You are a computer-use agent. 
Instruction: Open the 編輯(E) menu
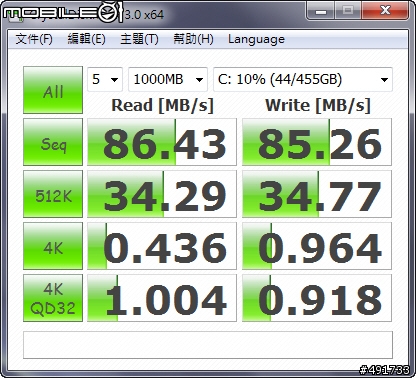tap(86, 39)
